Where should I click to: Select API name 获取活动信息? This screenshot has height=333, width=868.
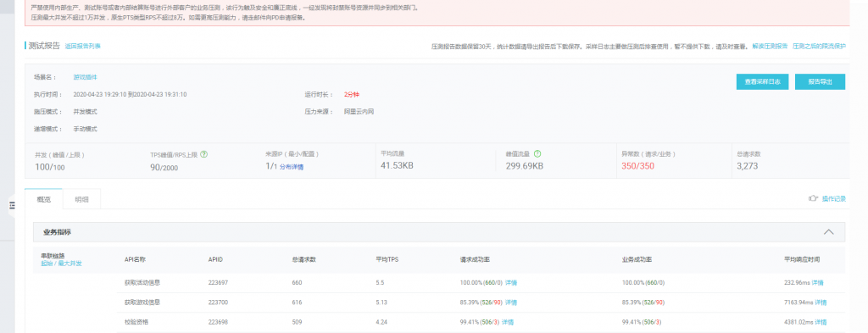coord(142,283)
